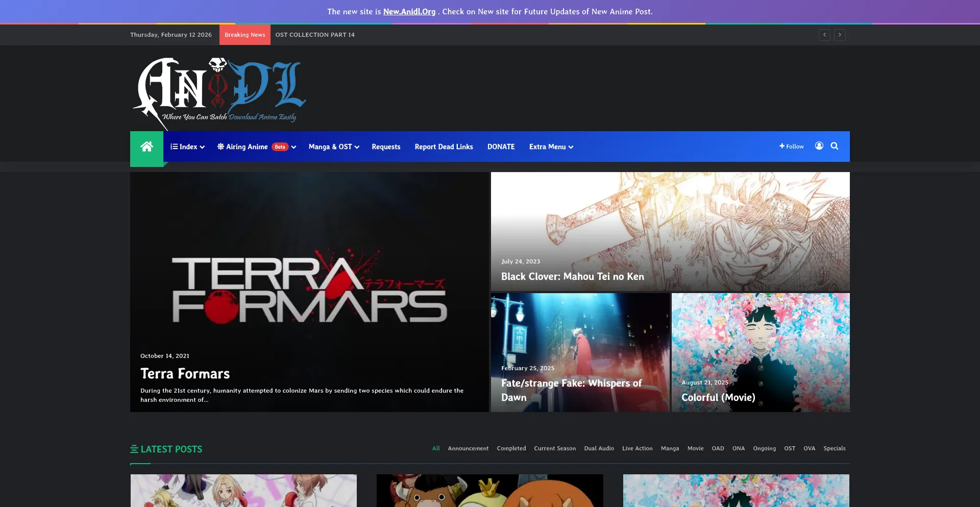Open third latest post floral thumbnail
The width and height of the screenshot is (980, 507).
pyautogui.click(x=736, y=491)
